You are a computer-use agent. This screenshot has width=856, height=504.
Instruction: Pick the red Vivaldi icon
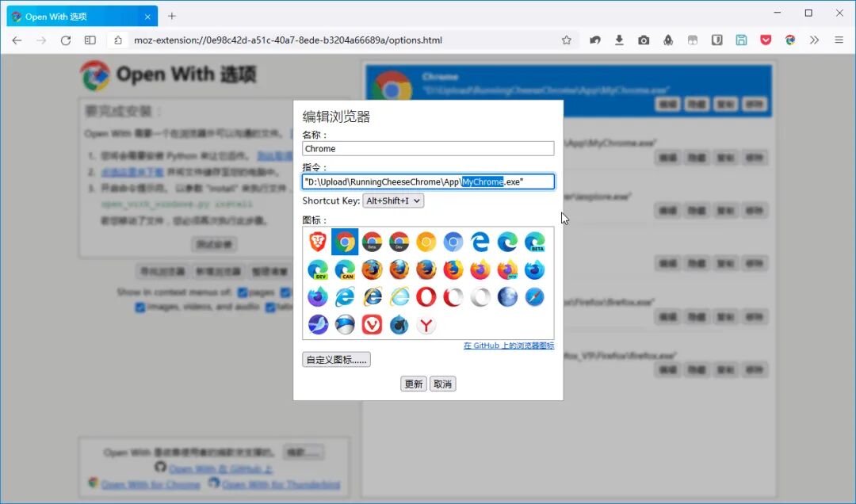(372, 325)
